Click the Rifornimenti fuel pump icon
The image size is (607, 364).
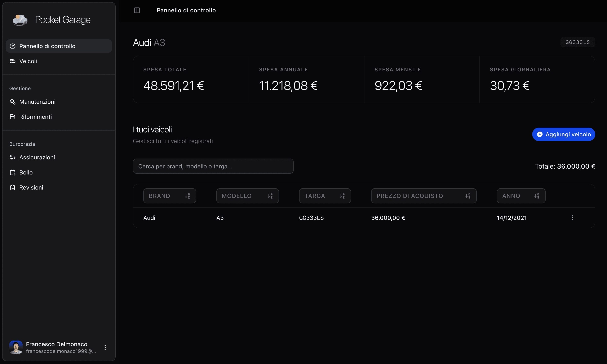click(x=13, y=117)
